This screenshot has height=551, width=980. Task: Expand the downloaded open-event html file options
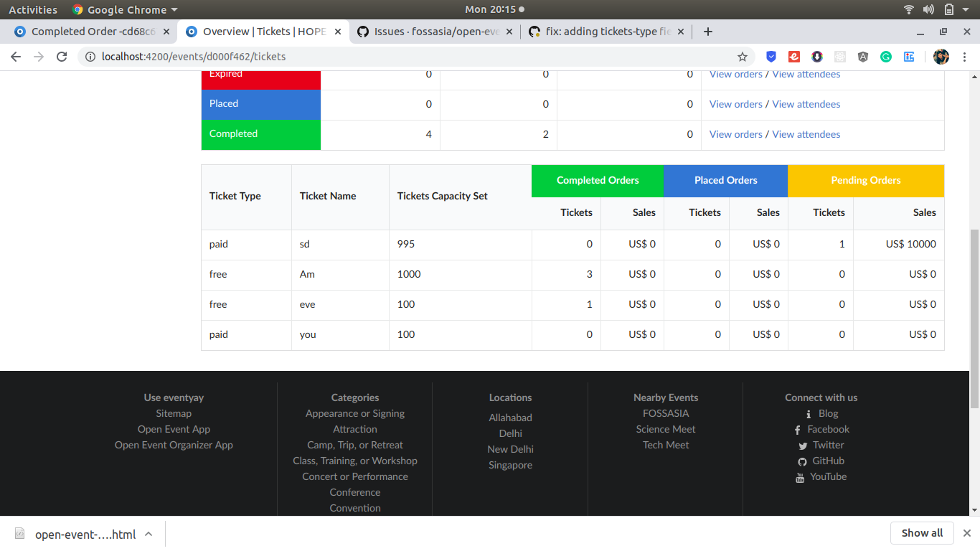(x=149, y=534)
